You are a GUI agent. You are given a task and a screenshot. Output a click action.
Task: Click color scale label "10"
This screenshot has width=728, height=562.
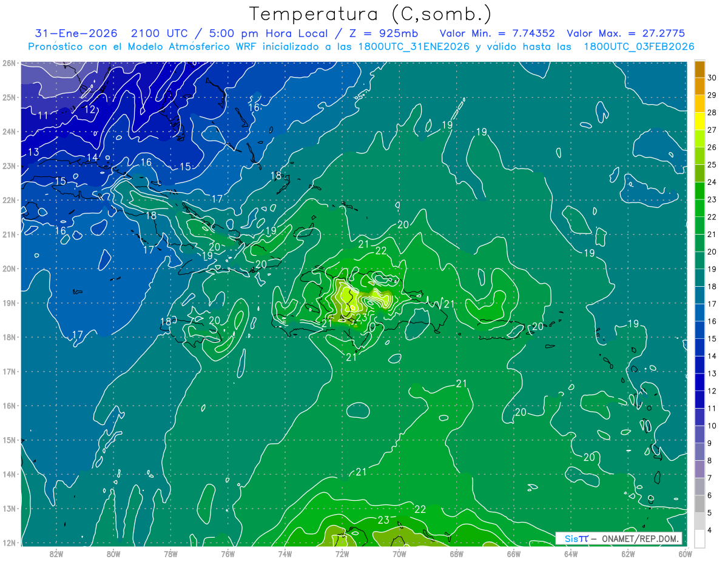coord(712,426)
